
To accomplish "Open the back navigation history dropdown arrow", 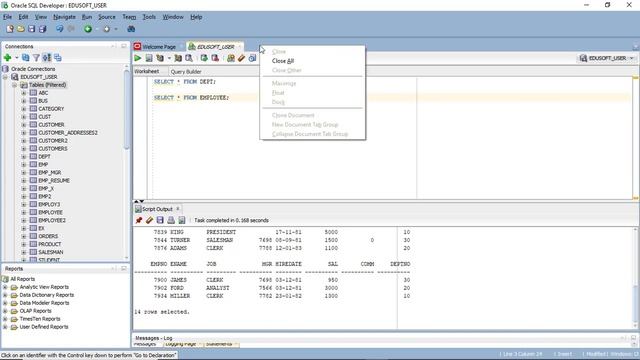I will pyautogui.click(x=97, y=29).
